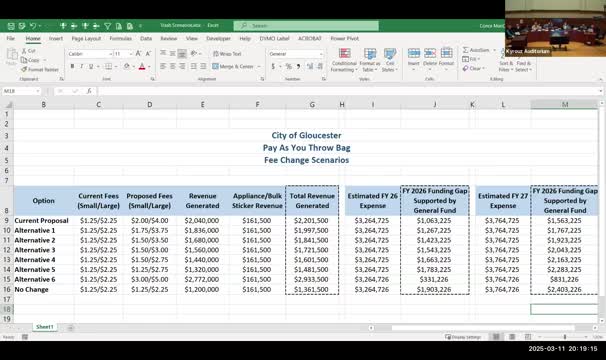Open the Font group dialog launcher
Screen dimensions: 606x360
click(153, 79)
